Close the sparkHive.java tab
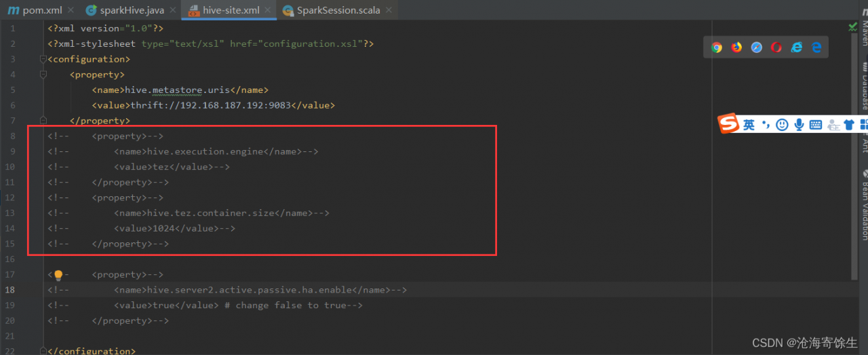The image size is (868, 355). [173, 10]
